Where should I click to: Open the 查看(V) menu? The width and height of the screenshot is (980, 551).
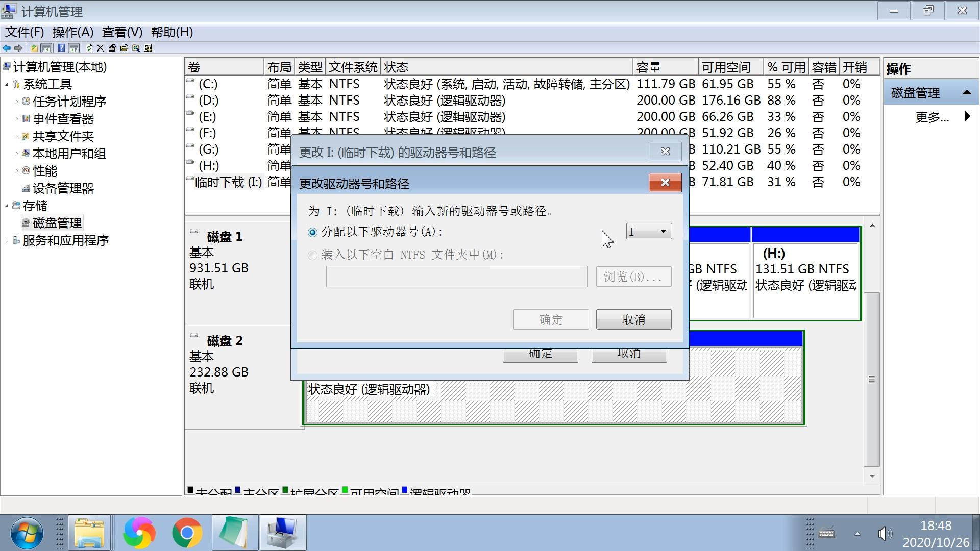click(122, 32)
